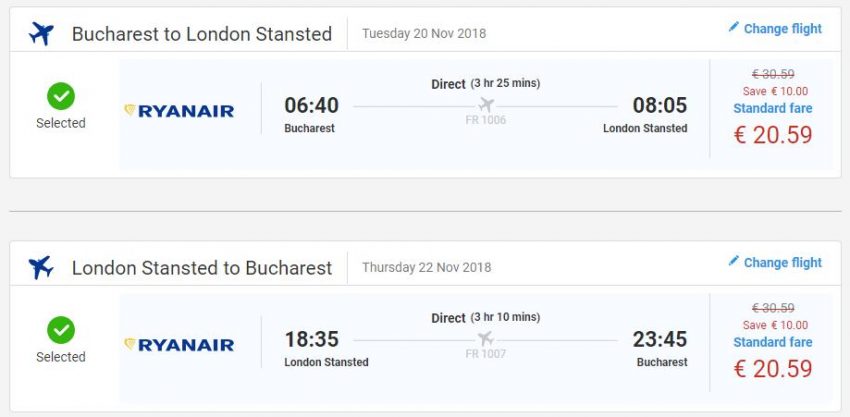Click the pencil icon for the return flight
Screen dimensions: 850x417
coord(733,261)
